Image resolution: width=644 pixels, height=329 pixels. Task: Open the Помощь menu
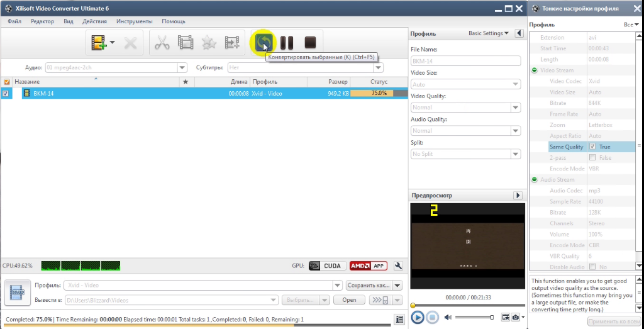pos(174,21)
